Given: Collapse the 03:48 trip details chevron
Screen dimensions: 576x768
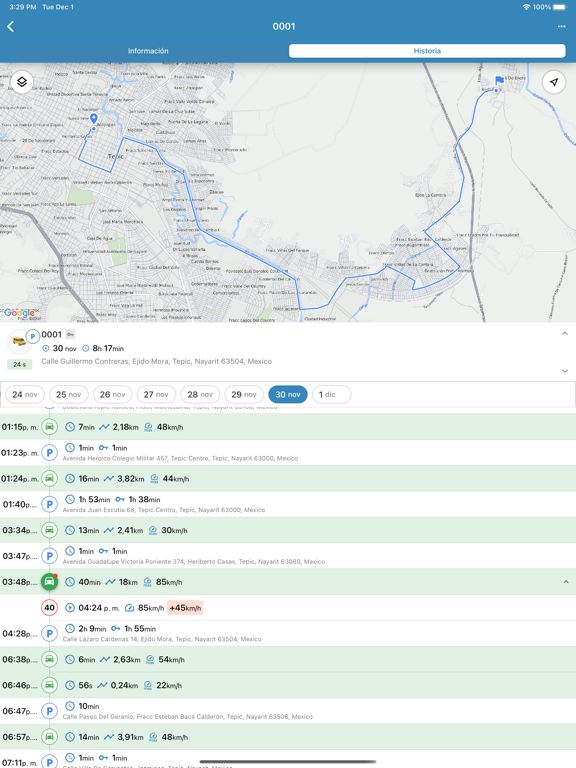Looking at the screenshot, I should click(566, 582).
